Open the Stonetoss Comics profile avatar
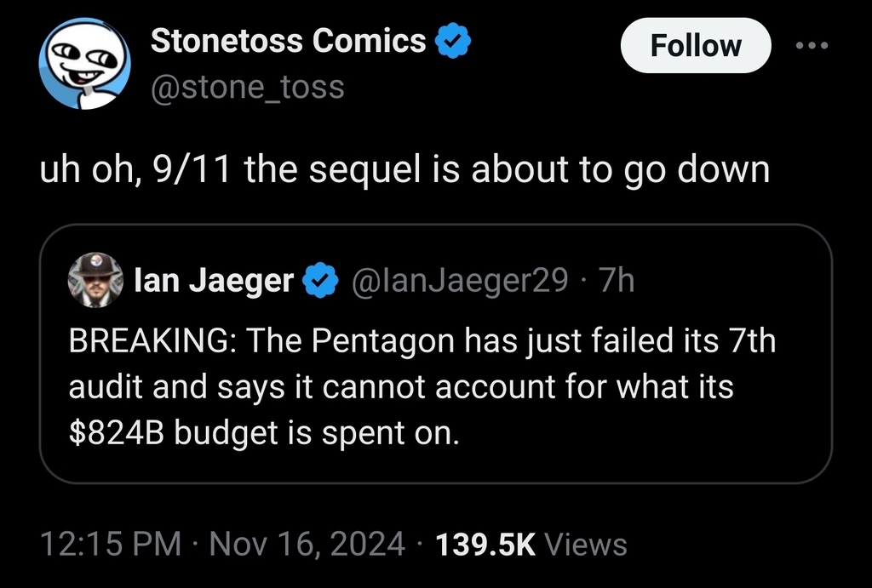Viewport: 872px width, 588px height. 85,66
